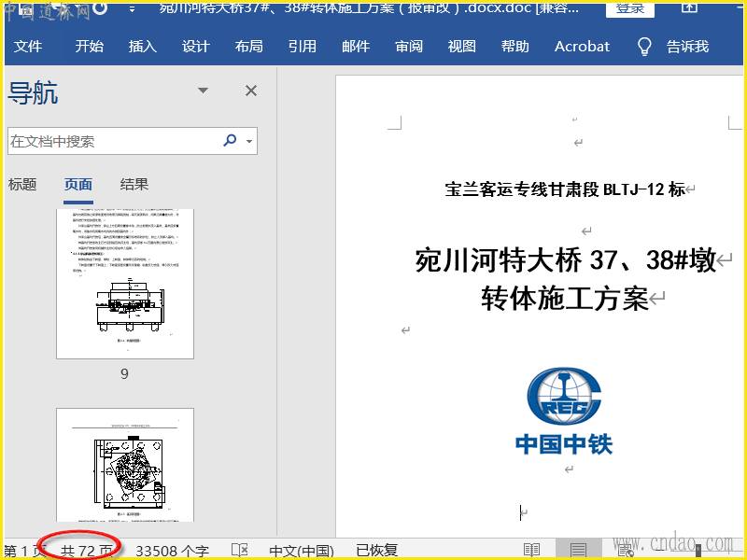Open the 设计 ribbon tab
Screen dimensions: 747x560
(196, 46)
